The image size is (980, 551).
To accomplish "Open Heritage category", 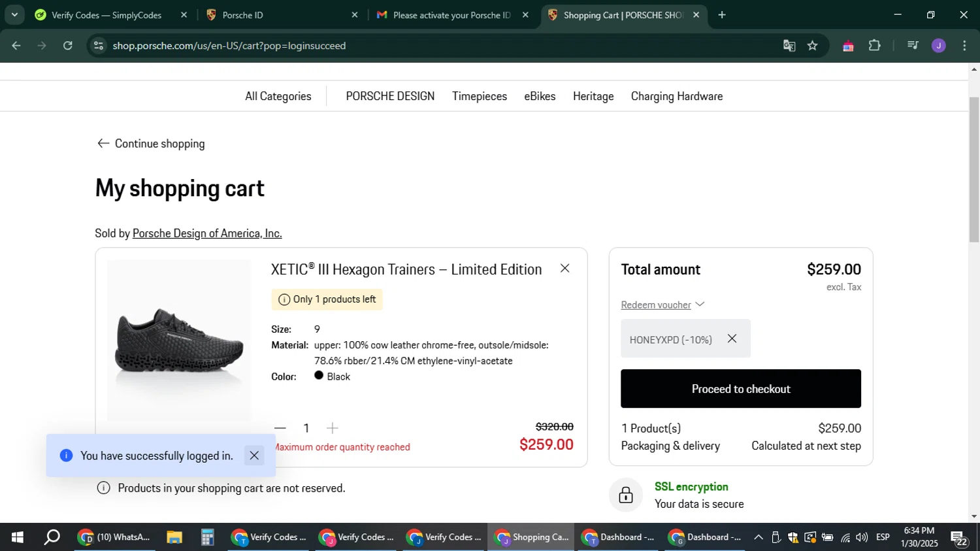I will (593, 96).
